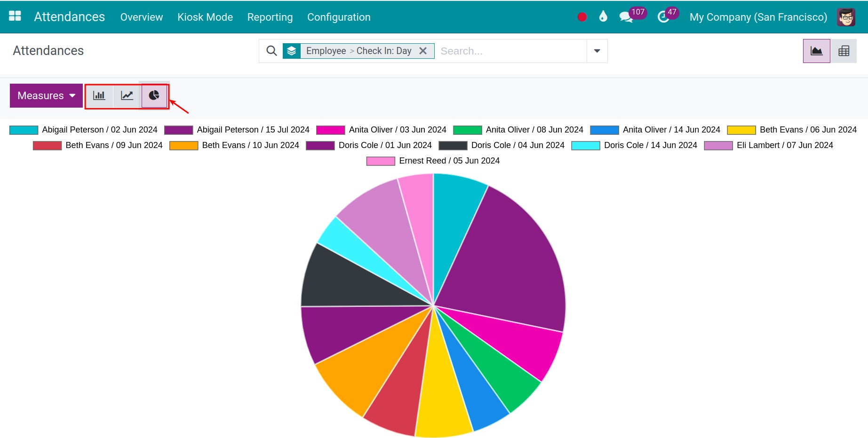Image resolution: width=868 pixels, height=438 pixels.
Task: Toggle Anita Oliver / 03 Jun 2024 legend entry
Action: (x=381, y=130)
